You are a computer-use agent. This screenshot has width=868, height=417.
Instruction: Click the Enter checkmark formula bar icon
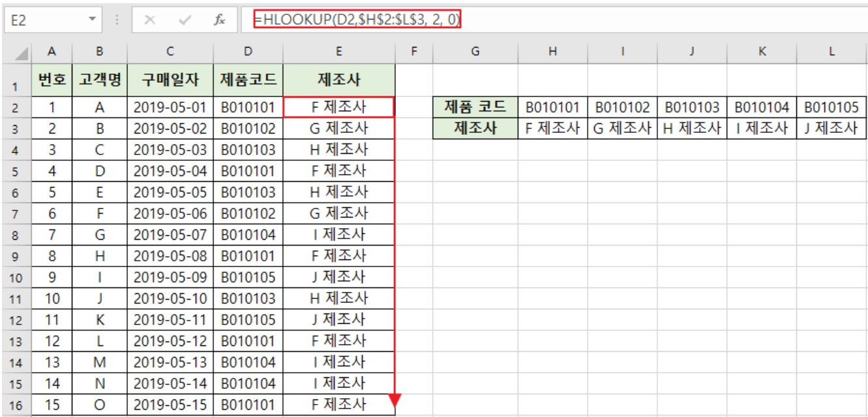point(185,20)
